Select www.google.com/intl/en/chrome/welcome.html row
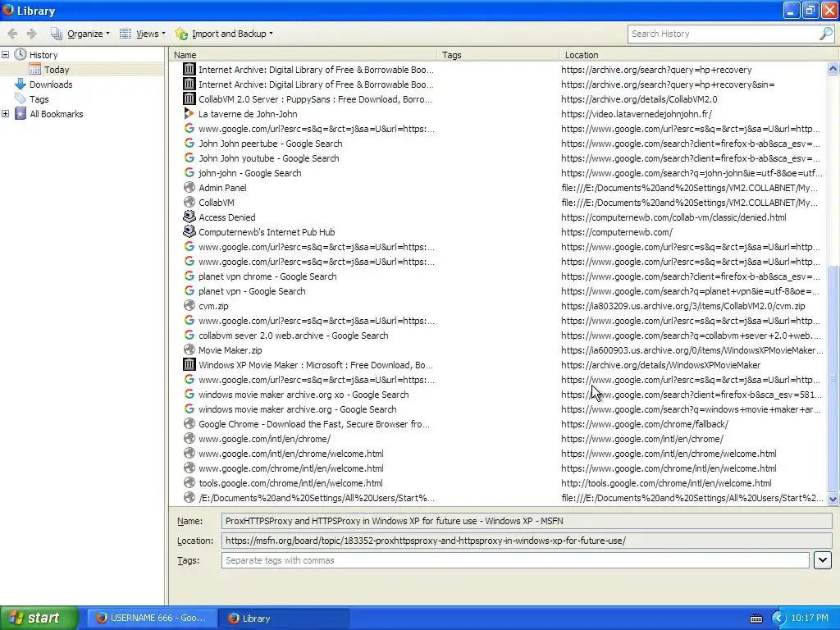This screenshot has height=630, width=840. pos(498,453)
